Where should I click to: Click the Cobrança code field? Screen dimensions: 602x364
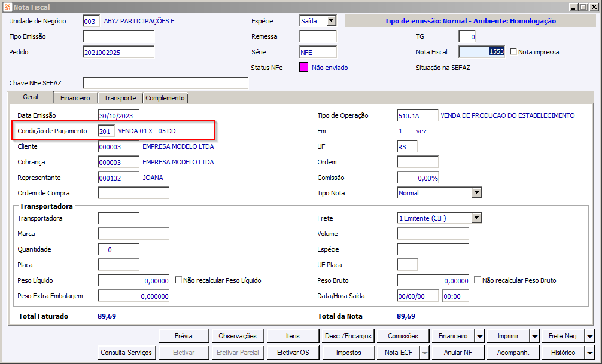(x=118, y=162)
